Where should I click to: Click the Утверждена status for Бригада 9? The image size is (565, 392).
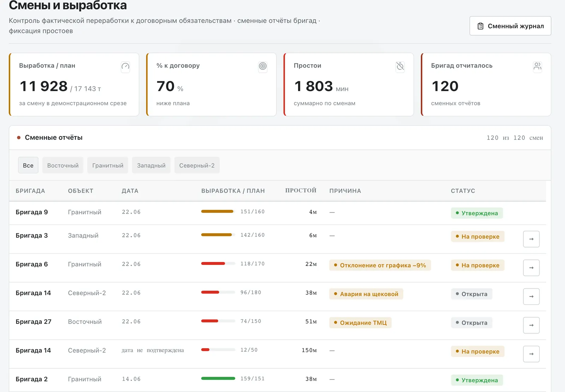tap(477, 213)
